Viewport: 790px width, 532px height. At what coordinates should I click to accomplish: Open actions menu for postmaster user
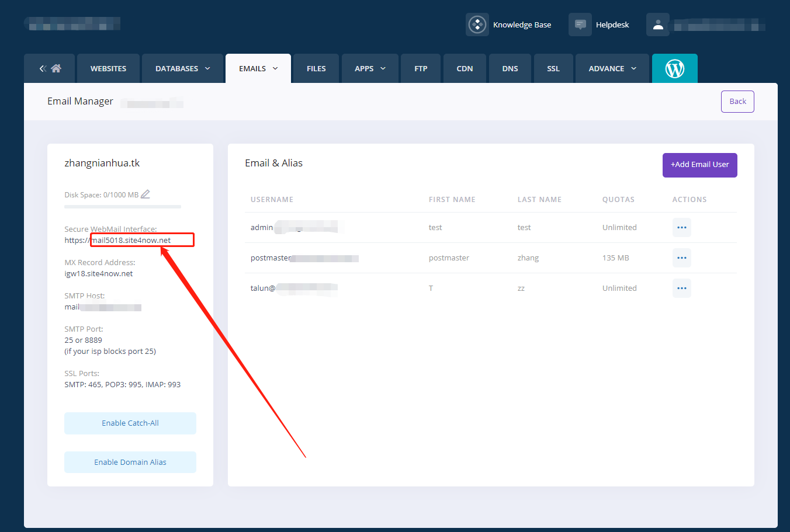pyautogui.click(x=681, y=258)
